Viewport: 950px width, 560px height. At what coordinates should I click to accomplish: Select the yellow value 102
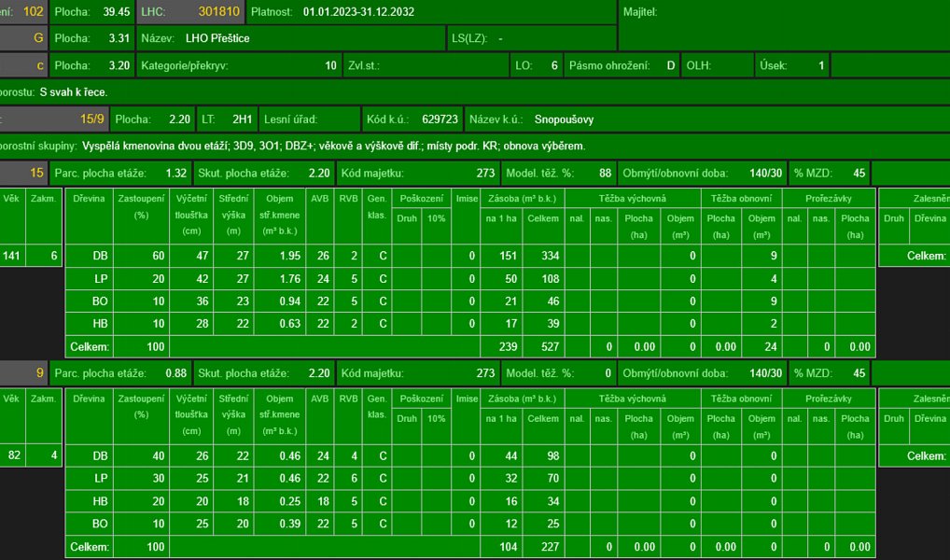(x=34, y=11)
